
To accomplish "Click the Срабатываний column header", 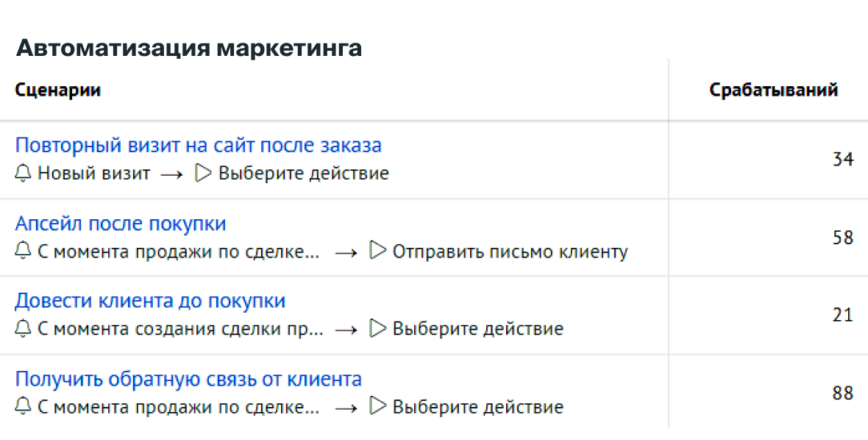I will [774, 91].
